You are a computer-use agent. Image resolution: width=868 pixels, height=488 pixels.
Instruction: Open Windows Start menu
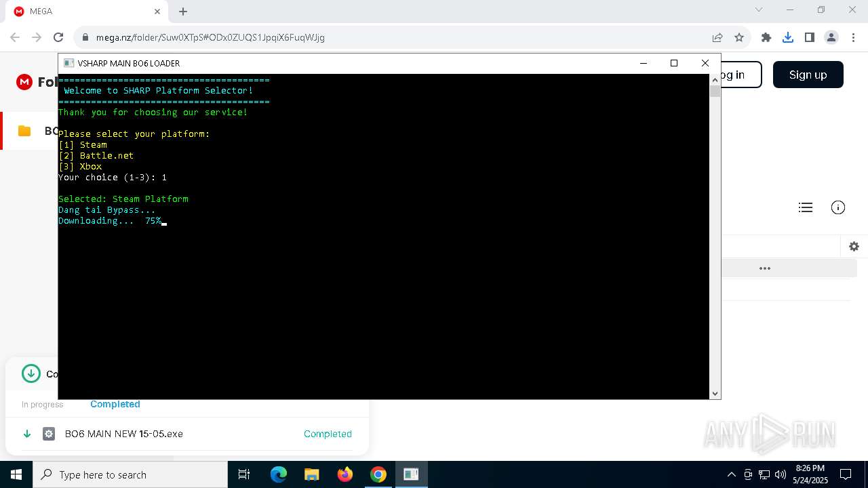(16, 474)
